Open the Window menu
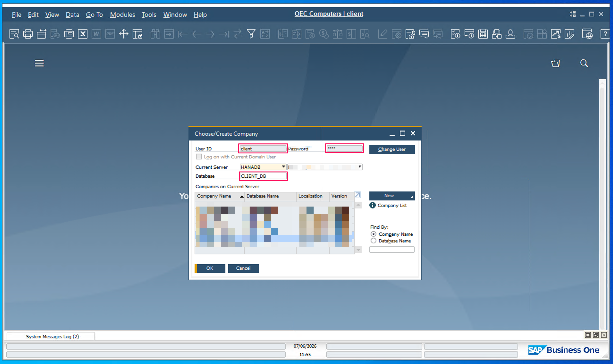This screenshot has height=364, width=613. click(175, 15)
